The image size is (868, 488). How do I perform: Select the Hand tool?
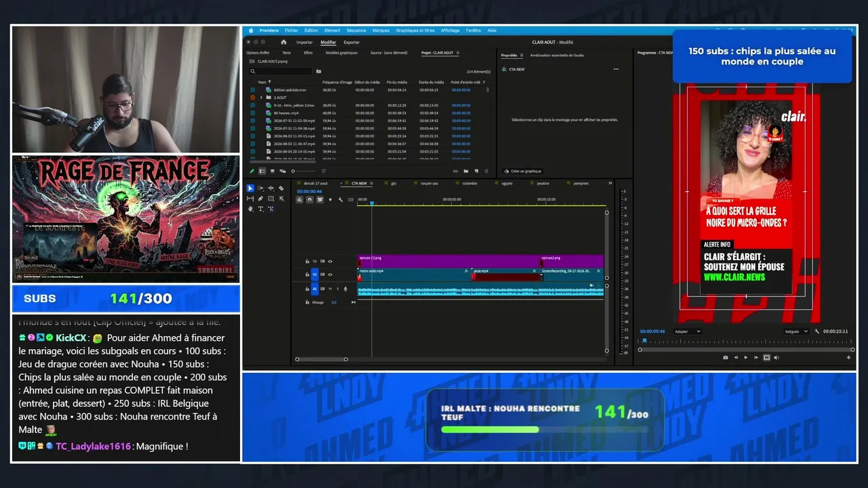click(250, 209)
